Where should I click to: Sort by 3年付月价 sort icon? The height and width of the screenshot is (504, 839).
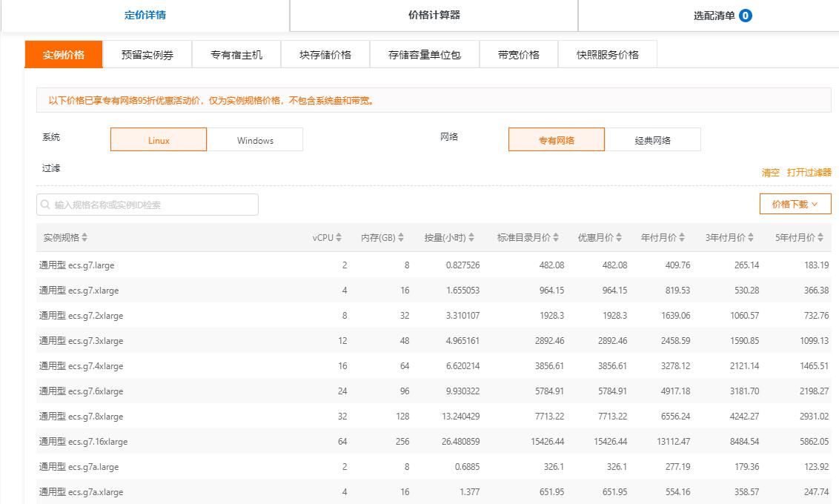(750, 238)
